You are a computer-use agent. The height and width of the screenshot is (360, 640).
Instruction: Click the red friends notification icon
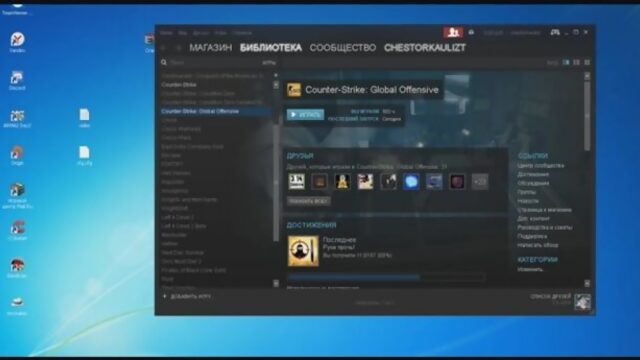point(453,32)
